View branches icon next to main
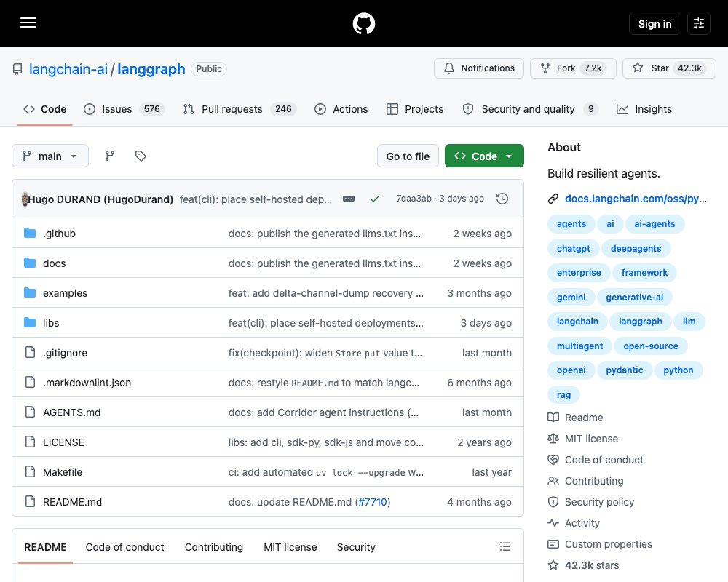Image resolution: width=728 pixels, height=582 pixels. [x=110, y=156]
